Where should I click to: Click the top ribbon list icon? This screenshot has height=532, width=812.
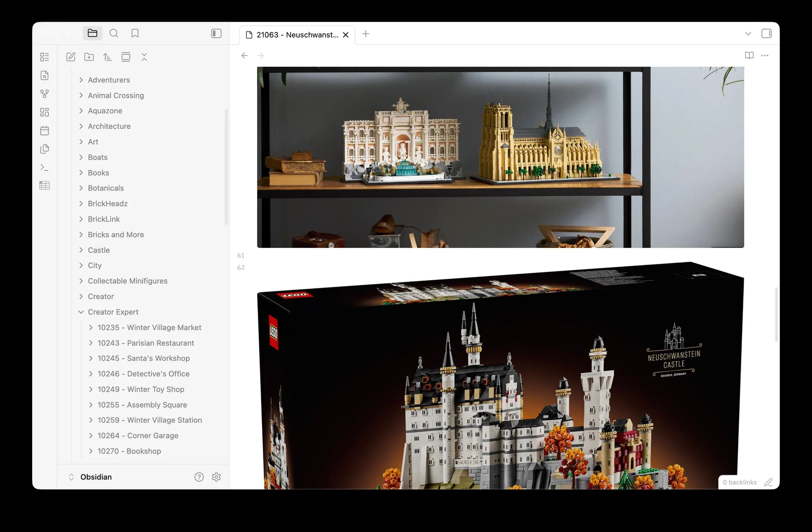tap(45, 57)
